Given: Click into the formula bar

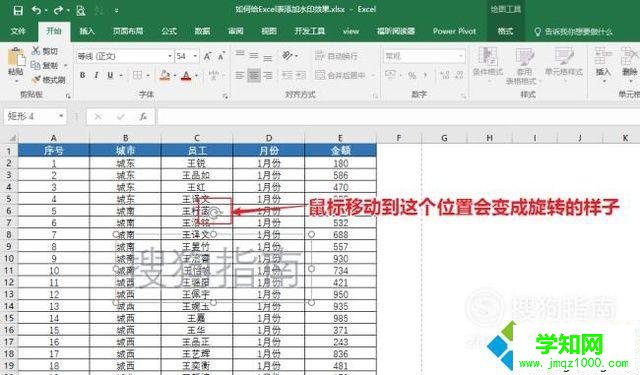Looking at the screenshot, I should pyautogui.click(x=398, y=117).
